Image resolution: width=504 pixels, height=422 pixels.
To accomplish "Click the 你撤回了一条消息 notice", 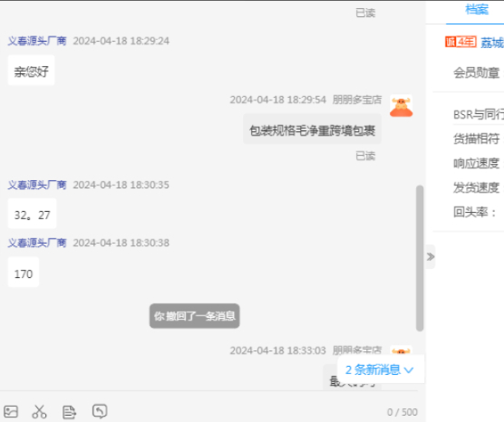I will pyautogui.click(x=195, y=316).
